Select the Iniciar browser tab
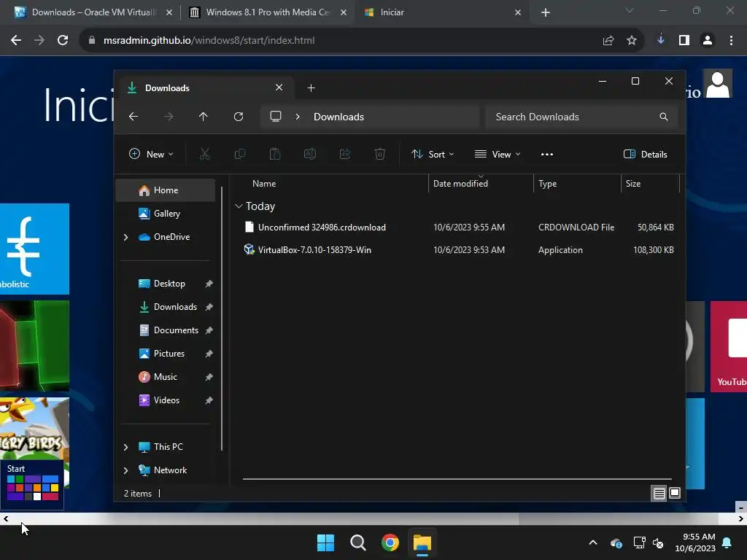The image size is (747, 560). pos(442,12)
